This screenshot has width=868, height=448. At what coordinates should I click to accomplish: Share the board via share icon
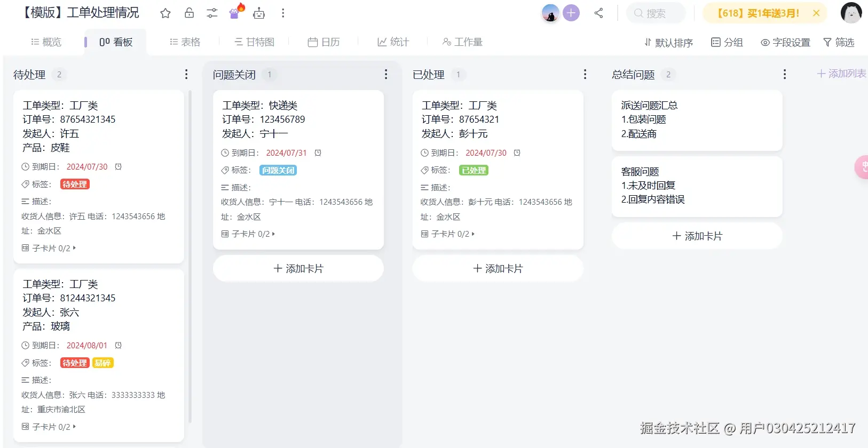[598, 13]
